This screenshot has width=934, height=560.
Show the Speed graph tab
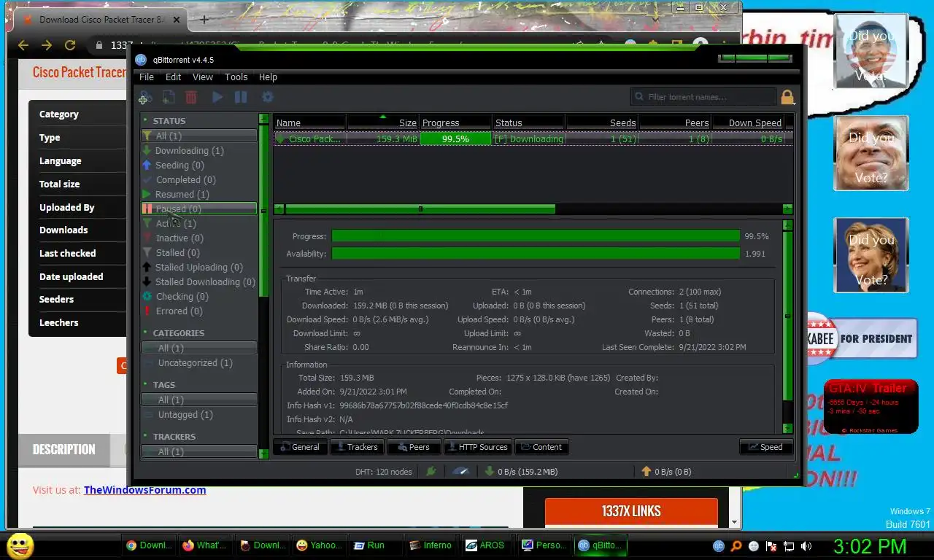766,447
